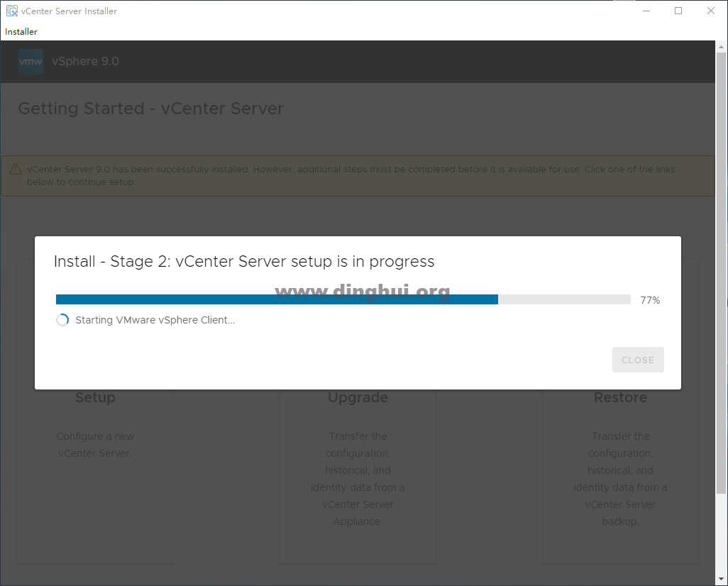
Task: Click the scrollbar down arrow
Action: [721, 579]
